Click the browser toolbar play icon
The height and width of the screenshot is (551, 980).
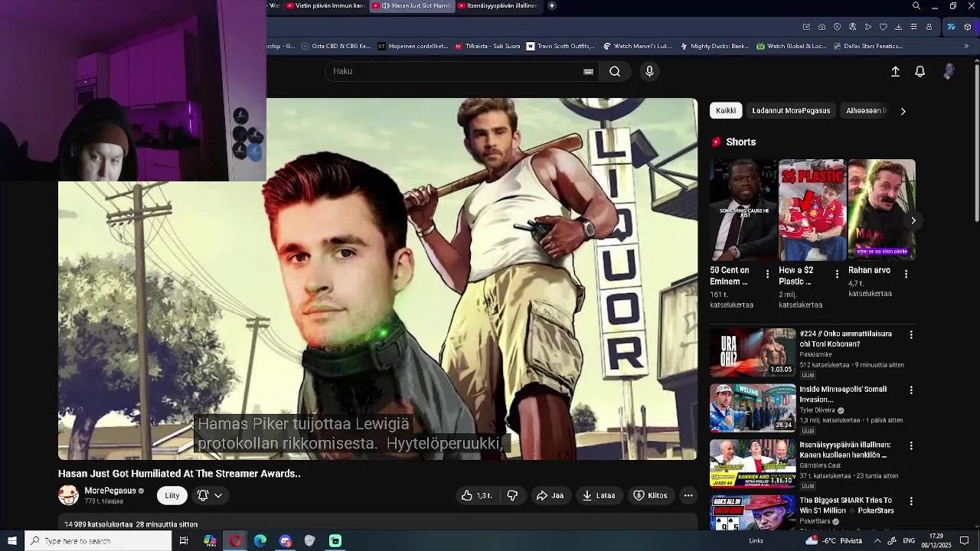pos(867,27)
